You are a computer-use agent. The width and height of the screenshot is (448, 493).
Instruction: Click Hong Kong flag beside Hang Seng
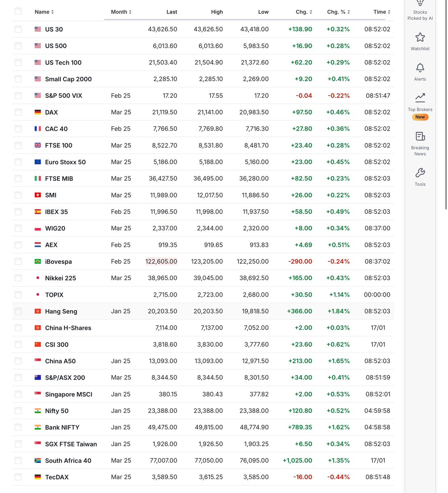(38, 311)
